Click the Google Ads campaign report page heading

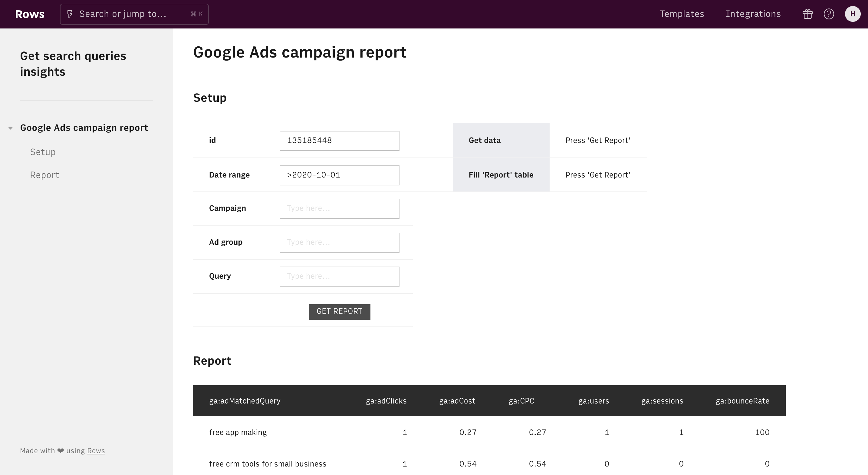pyautogui.click(x=300, y=53)
